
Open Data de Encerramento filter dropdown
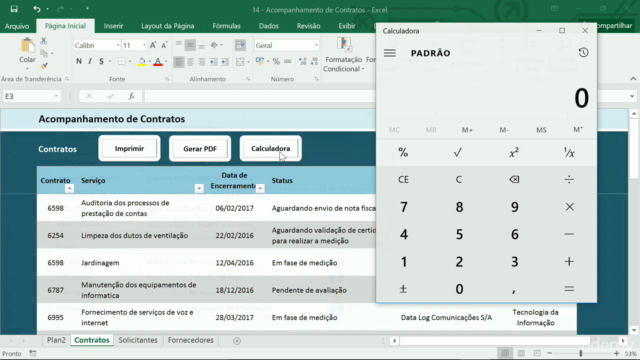pyautogui.click(x=260, y=189)
